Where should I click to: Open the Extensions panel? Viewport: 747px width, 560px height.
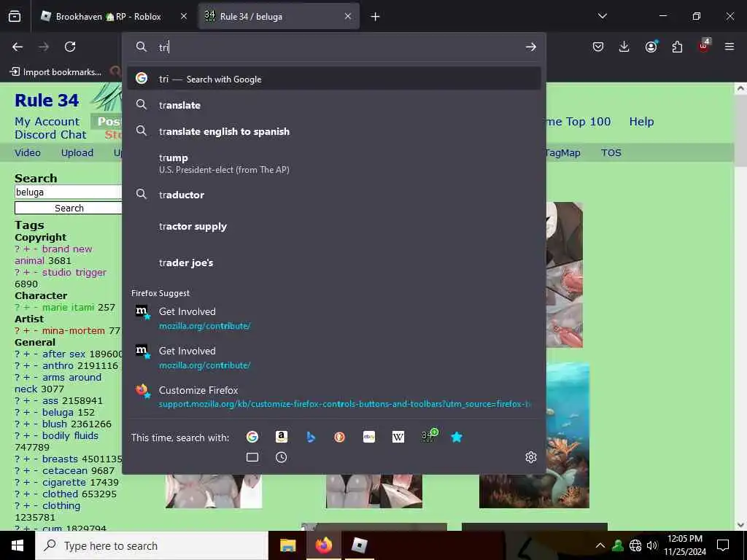(x=677, y=47)
